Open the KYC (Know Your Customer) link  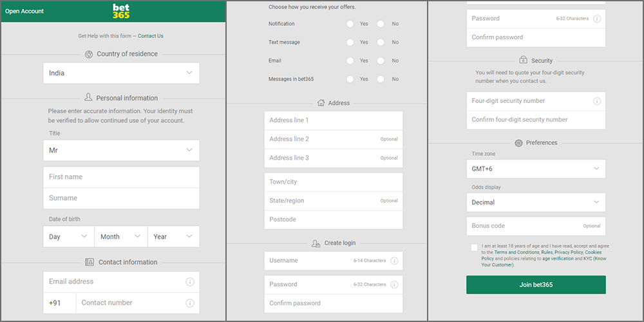tap(594, 259)
